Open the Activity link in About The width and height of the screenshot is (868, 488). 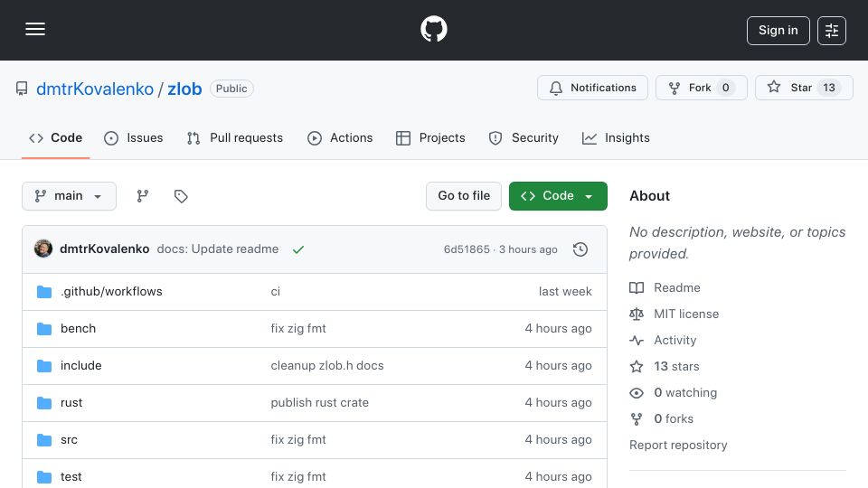675,341
